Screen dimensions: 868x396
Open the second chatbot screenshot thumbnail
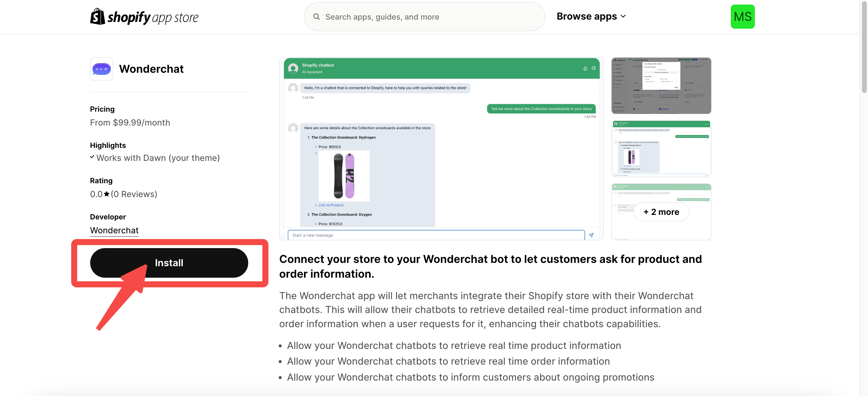pyautogui.click(x=661, y=148)
